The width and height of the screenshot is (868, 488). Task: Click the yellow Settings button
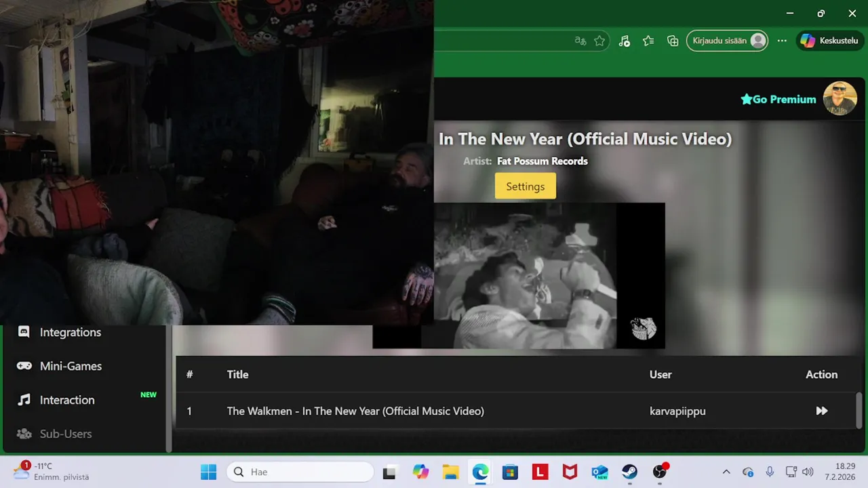526,186
